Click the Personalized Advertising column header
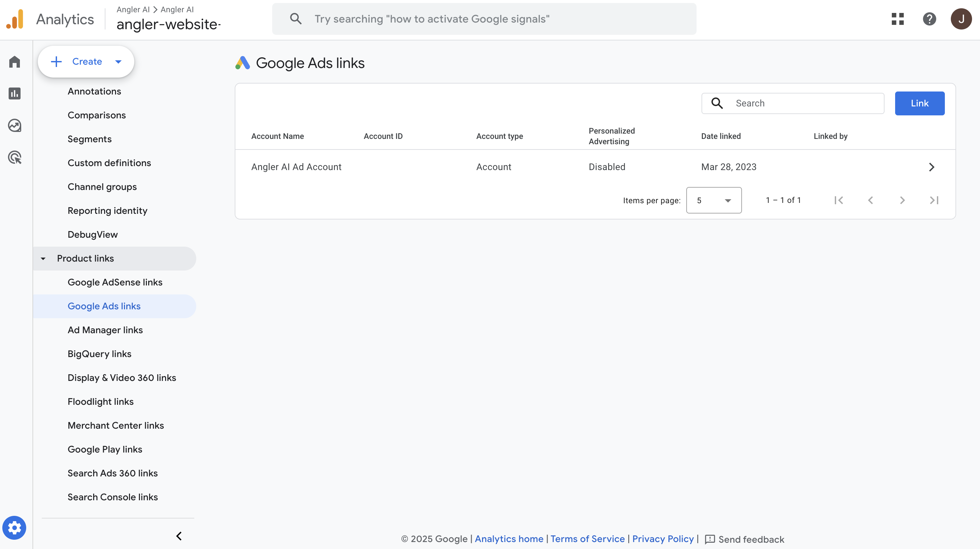The height and width of the screenshot is (549, 980). point(611,136)
